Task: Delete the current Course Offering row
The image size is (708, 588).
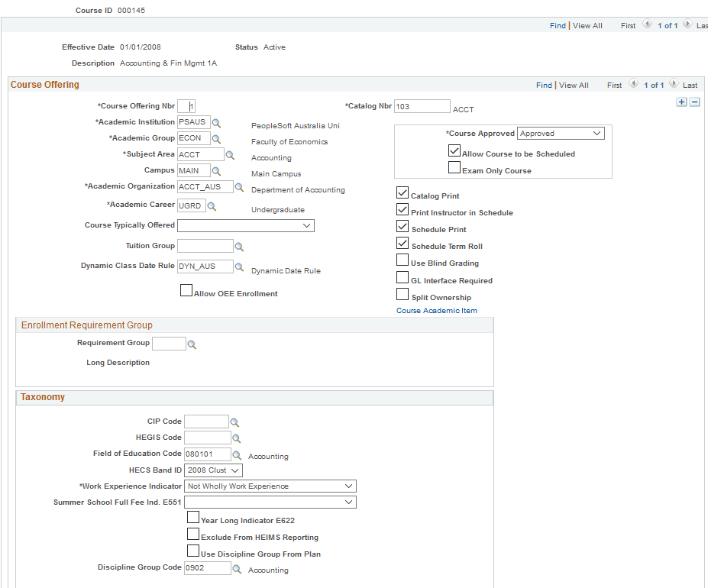Action: pos(695,102)
